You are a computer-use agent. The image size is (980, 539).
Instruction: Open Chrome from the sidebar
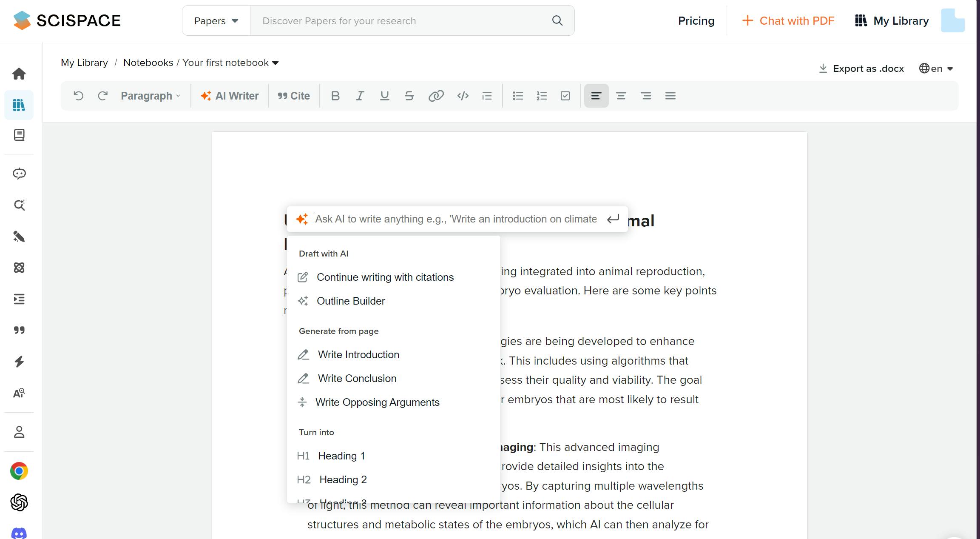tap(19, 471)
